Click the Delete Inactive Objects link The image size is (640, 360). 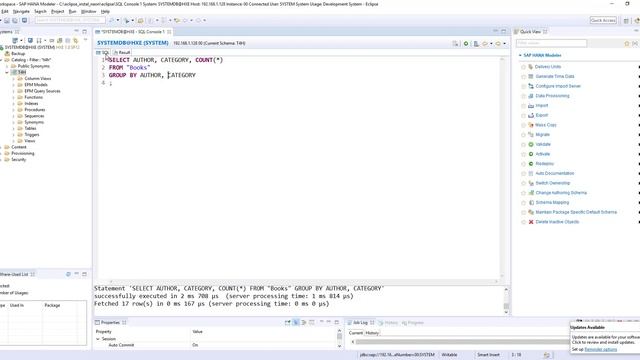[x=557, y=222]
